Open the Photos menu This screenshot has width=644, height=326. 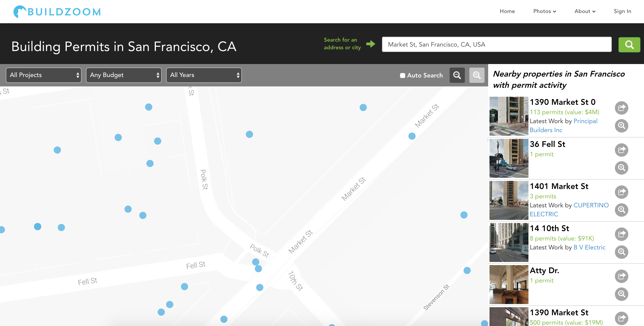pyautogui.click(x=544, y=11)
